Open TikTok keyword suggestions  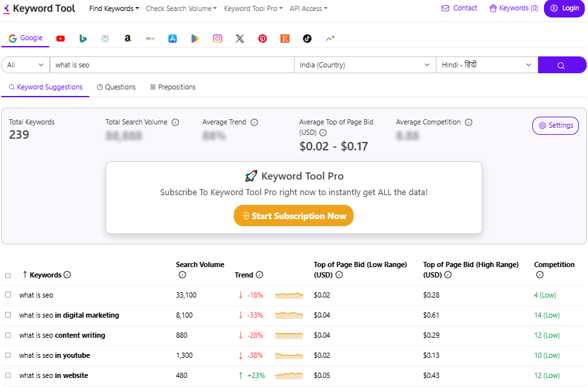[307, 38]
